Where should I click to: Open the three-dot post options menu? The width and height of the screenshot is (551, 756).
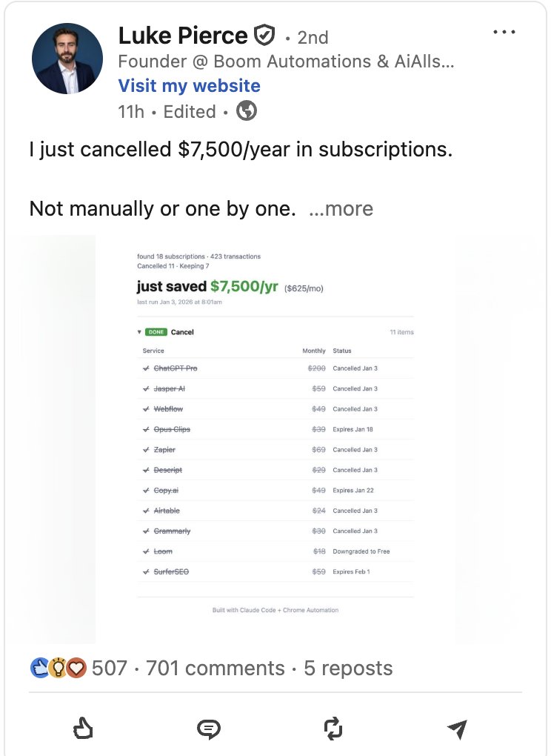tap(505, 31)
